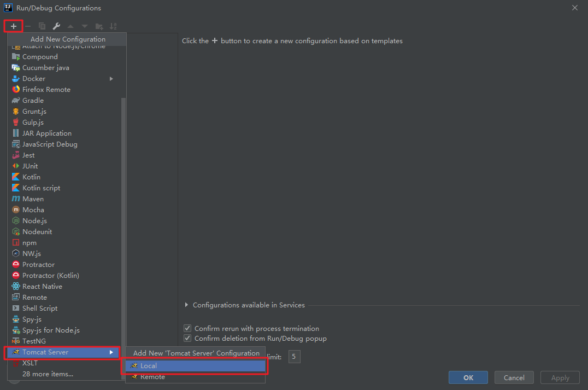Viewport: 588px width, 390px height.
Task: Choose Remote Tomcat Server option
Action: (195, 376)
